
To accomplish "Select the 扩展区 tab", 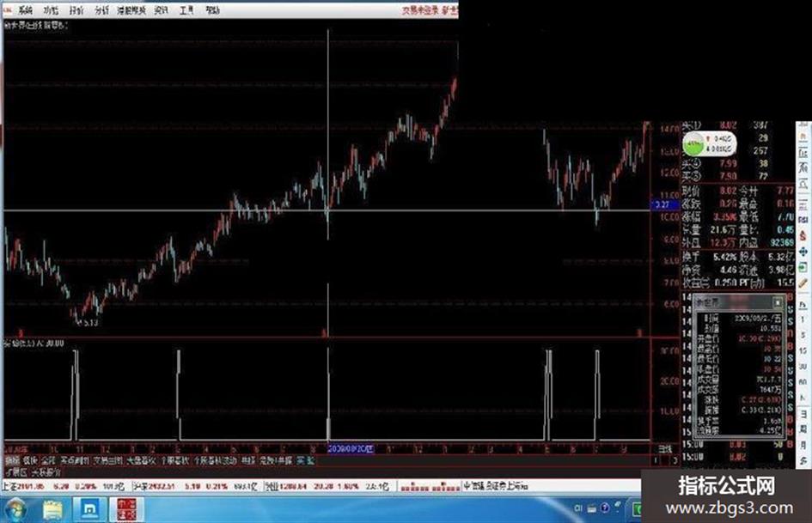I will point(16,472).
